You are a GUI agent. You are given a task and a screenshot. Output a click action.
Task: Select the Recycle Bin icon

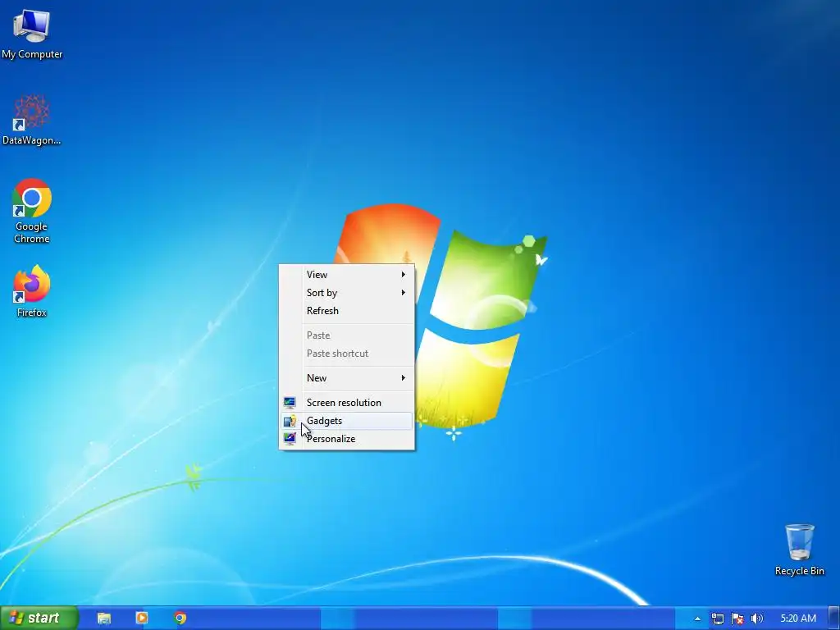point(799,550)
